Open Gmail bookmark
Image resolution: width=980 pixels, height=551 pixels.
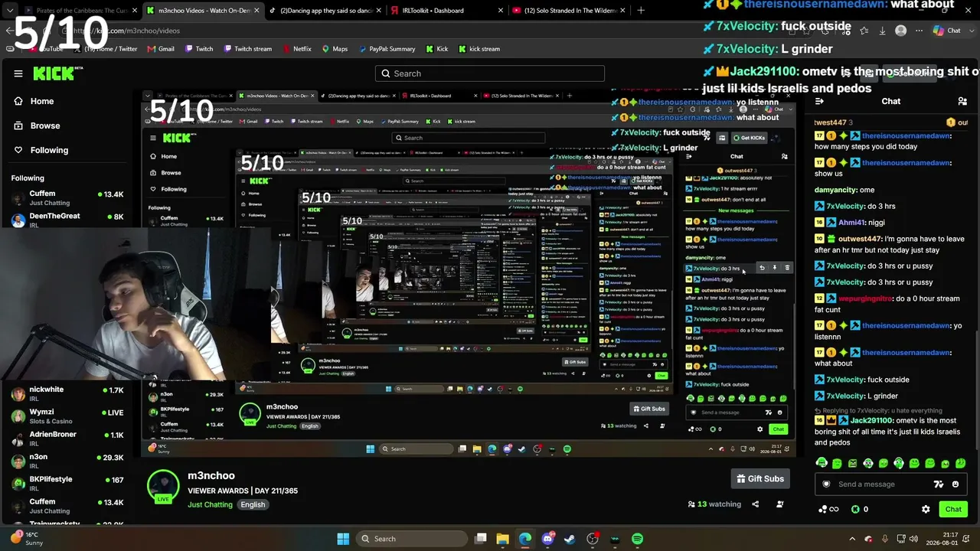(x=159, y=49)
